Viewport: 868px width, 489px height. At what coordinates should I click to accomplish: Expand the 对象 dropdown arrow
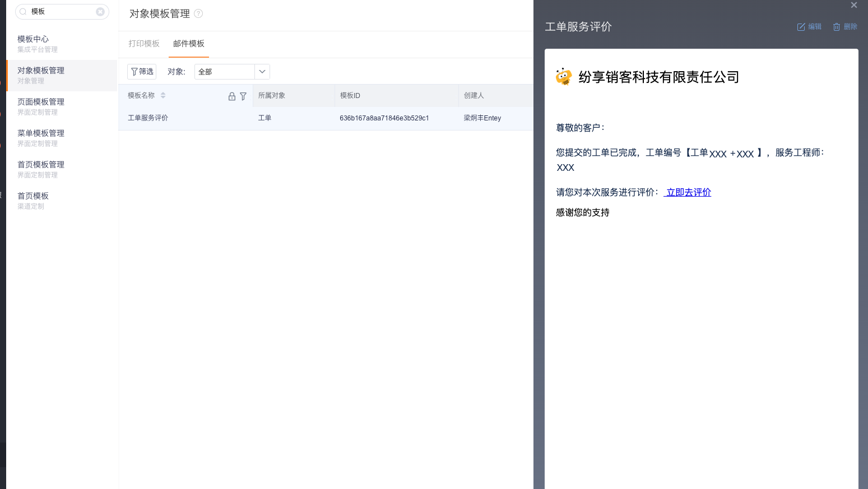click(262, 72)
